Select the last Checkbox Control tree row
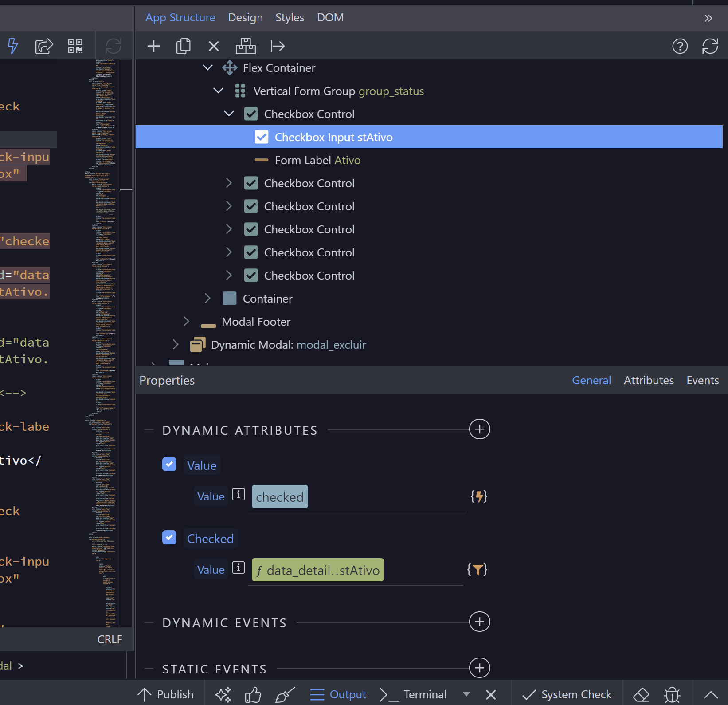The width and height of the screenshot is (728, 705). coord(429,275)
